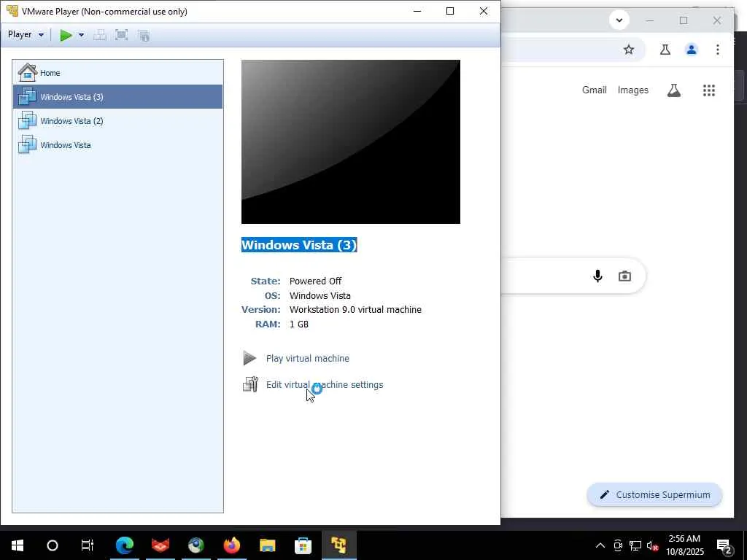The height and width of the screenshot is (560, 747).
Task: Open Microsoft Store from the taskbar
Action: click(303, 545)
